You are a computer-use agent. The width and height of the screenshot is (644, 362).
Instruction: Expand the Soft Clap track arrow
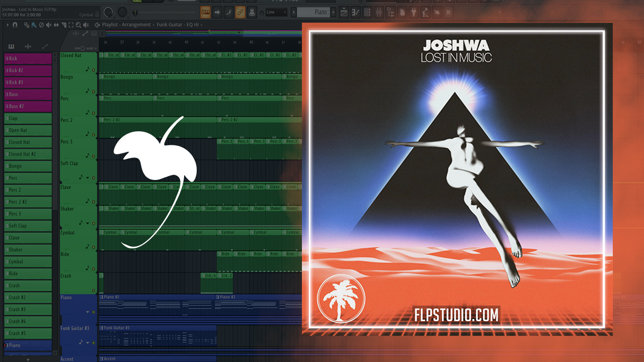(87, 178)
